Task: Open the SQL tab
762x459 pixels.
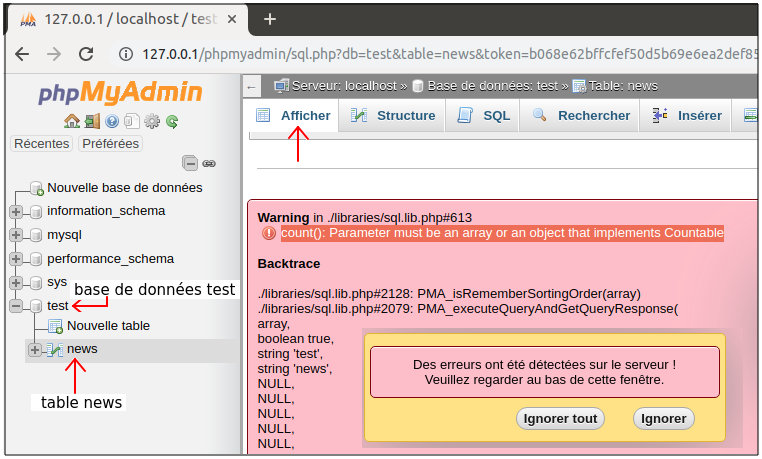Action: pos(483,116)
